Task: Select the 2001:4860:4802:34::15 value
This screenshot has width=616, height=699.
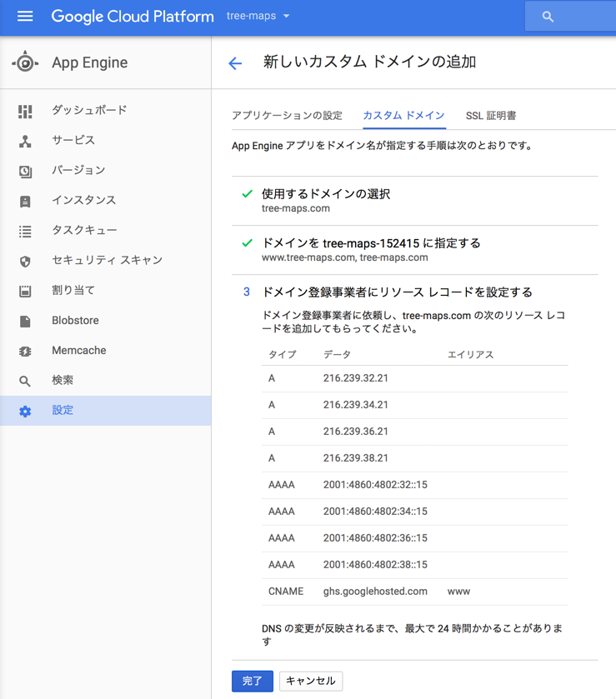Action: pos(375,512)
